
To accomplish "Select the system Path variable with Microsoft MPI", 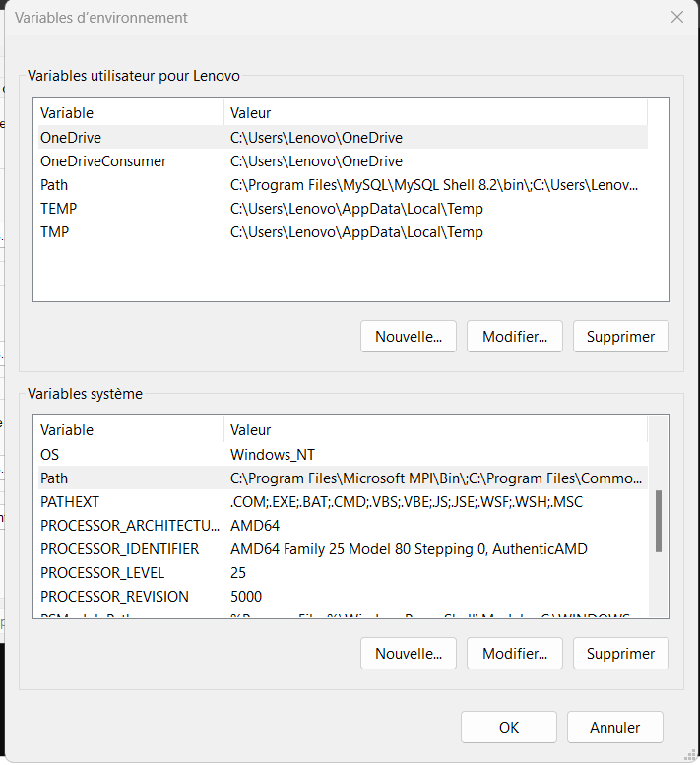I will 54,478.
